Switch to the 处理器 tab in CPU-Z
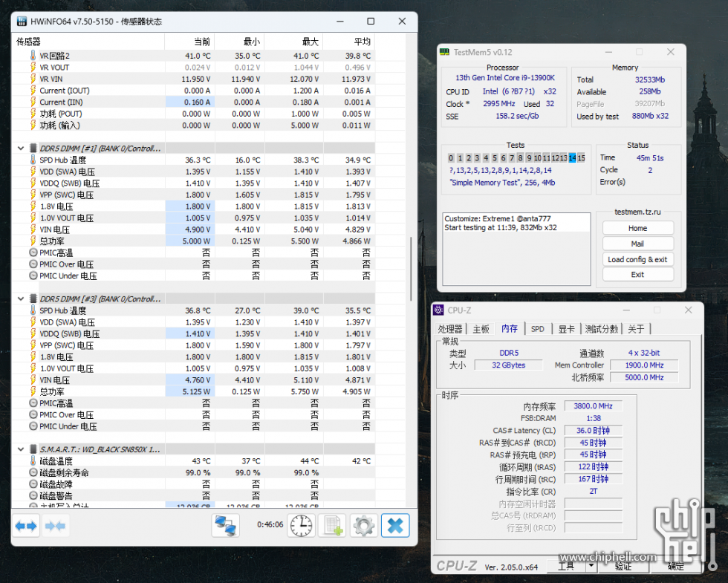Image resolution: width=728 pixels, height=583 pixels. 450,329
